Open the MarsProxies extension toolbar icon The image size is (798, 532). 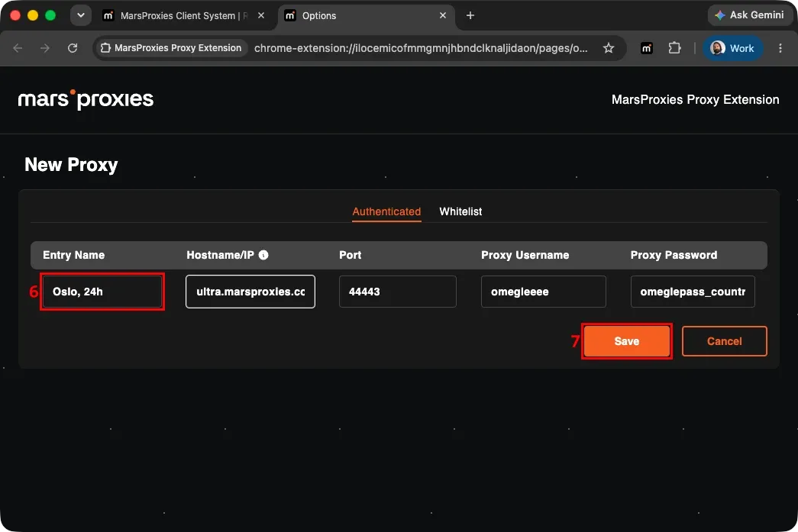tap(646, 48)
